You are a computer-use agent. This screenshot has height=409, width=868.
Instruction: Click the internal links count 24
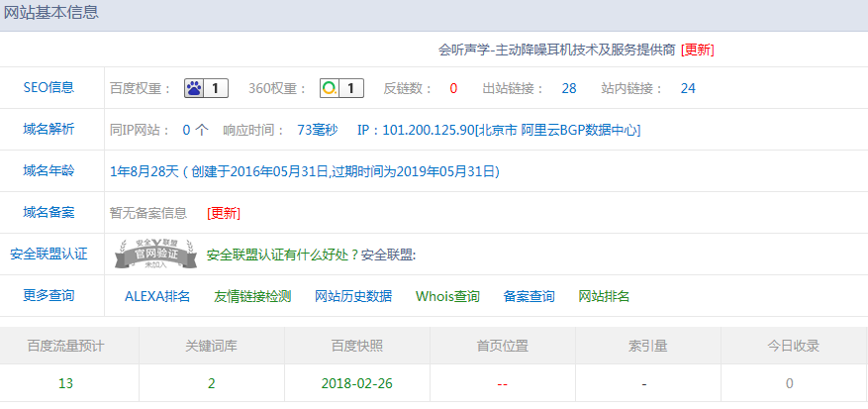[688, 88]
